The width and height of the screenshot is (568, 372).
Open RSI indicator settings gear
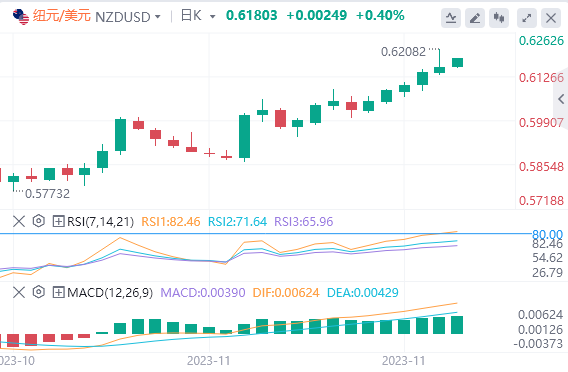click(x=38, y=221)
